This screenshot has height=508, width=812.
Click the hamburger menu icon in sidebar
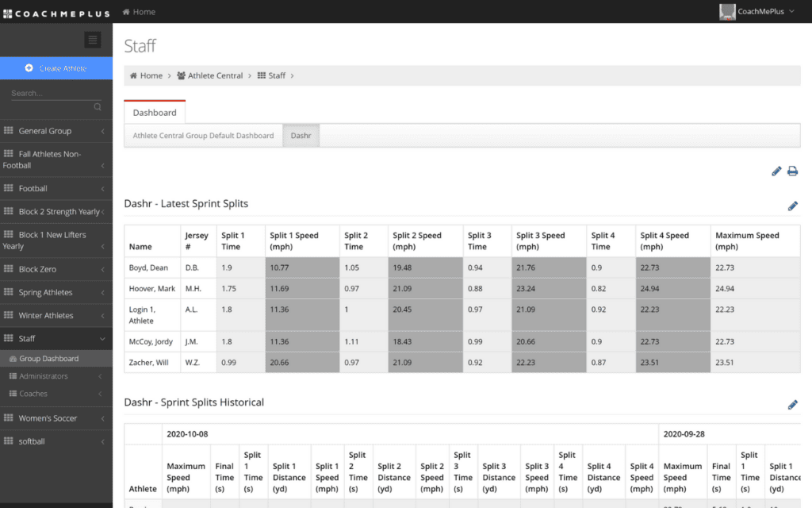tap(93, 40)
